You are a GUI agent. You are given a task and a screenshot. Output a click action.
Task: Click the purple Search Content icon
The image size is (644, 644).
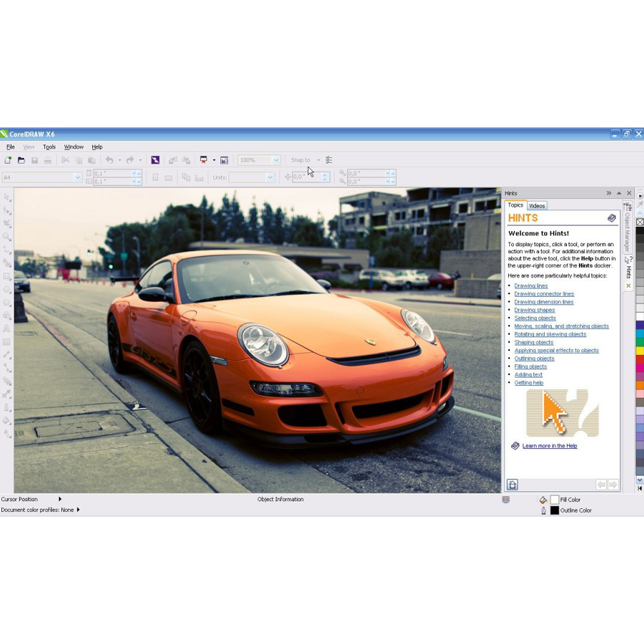pyautogui.click(x=155, y=160)
